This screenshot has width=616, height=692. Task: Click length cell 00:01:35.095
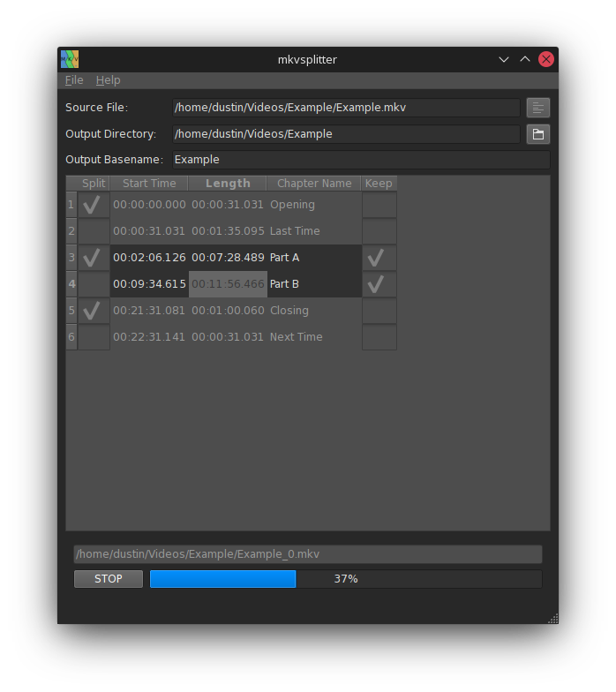[228, 231]
